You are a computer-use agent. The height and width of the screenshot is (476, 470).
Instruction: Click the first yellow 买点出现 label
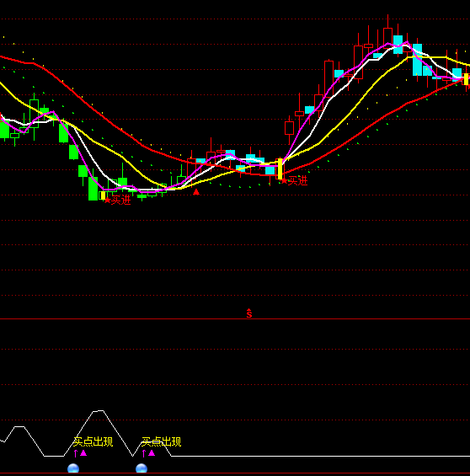click(x=93, y=442)
